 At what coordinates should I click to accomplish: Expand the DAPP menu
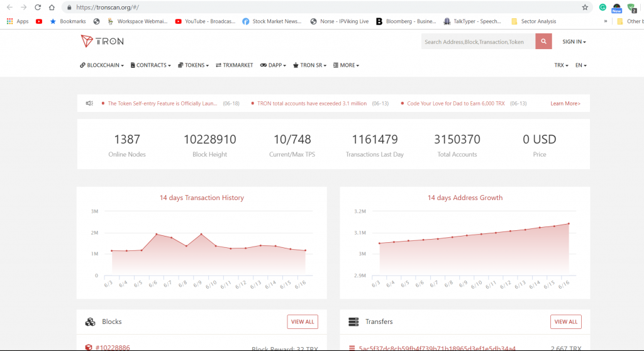pyautogui.click(x=273, y=65)
